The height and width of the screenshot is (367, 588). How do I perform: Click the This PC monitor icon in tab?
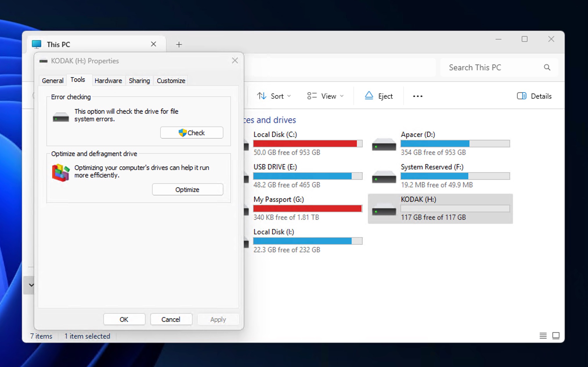tap(37, 44)
